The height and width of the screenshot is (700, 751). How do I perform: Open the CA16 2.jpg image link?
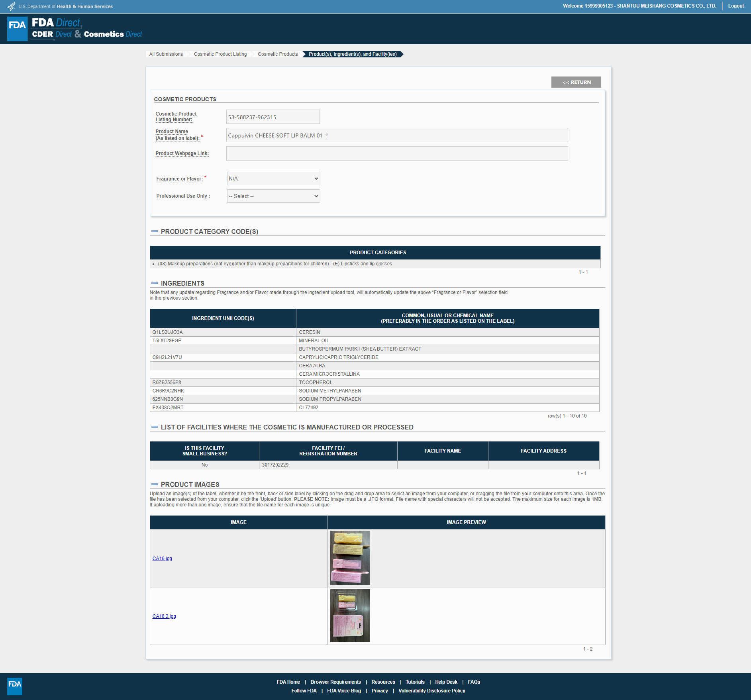point(164,616)
